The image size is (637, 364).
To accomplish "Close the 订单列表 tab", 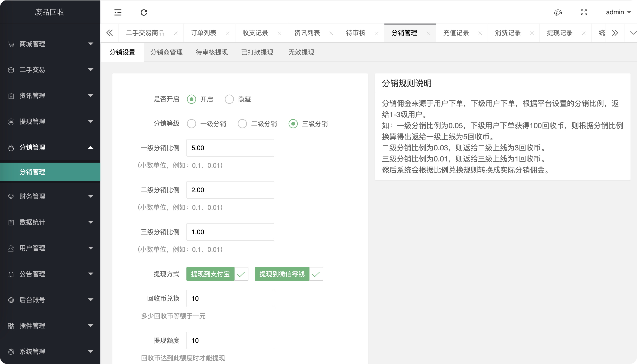I will [227, 33].
